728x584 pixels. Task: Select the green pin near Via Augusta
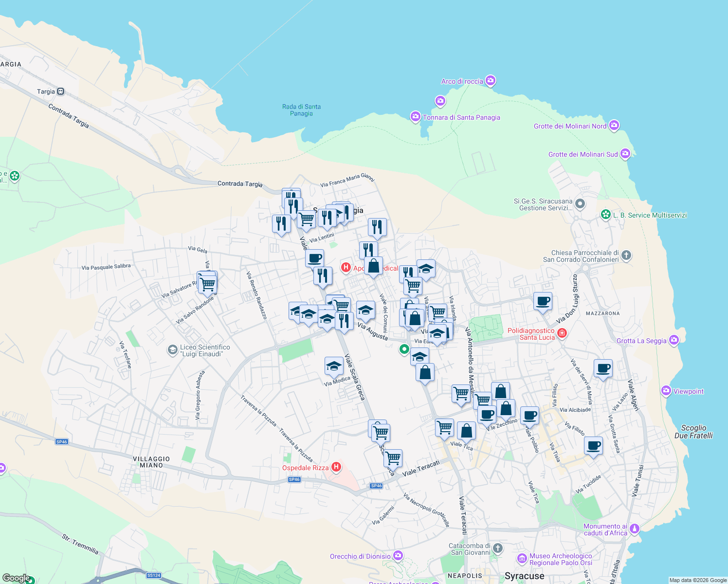[x=404, y=349]
